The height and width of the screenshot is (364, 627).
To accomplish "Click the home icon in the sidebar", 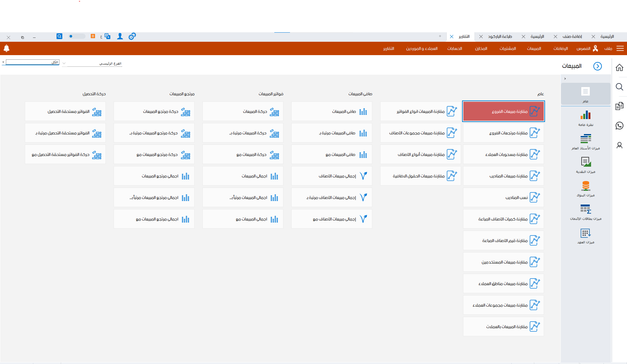I will coord(619,68).
